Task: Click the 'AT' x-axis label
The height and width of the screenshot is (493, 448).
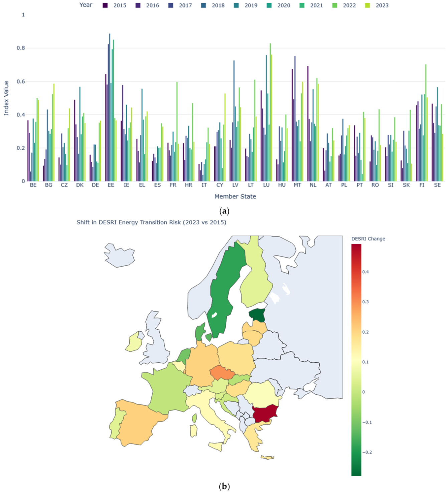Action: coord(328,185)
